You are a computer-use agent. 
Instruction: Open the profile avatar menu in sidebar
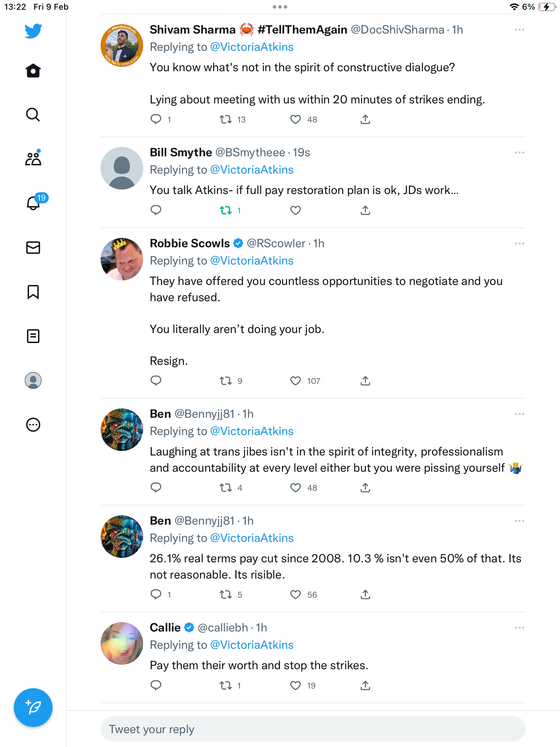33,380
